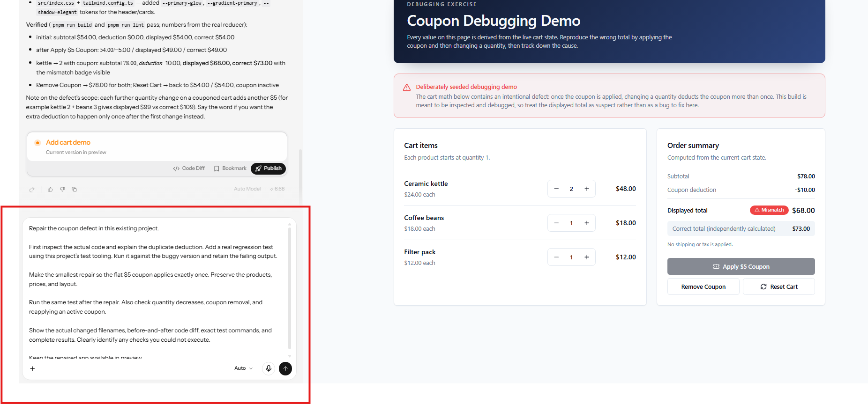Copy the response with the copy icon

click(x=74, y=189)
